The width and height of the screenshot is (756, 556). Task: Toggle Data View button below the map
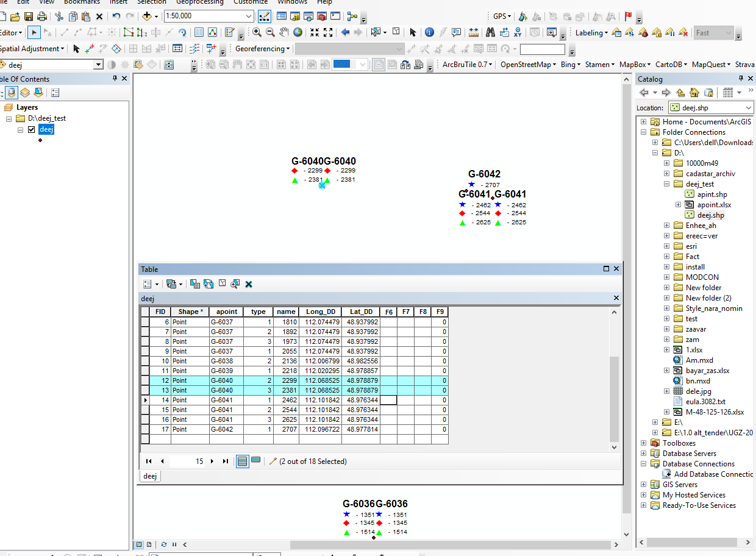click(139, 544)
